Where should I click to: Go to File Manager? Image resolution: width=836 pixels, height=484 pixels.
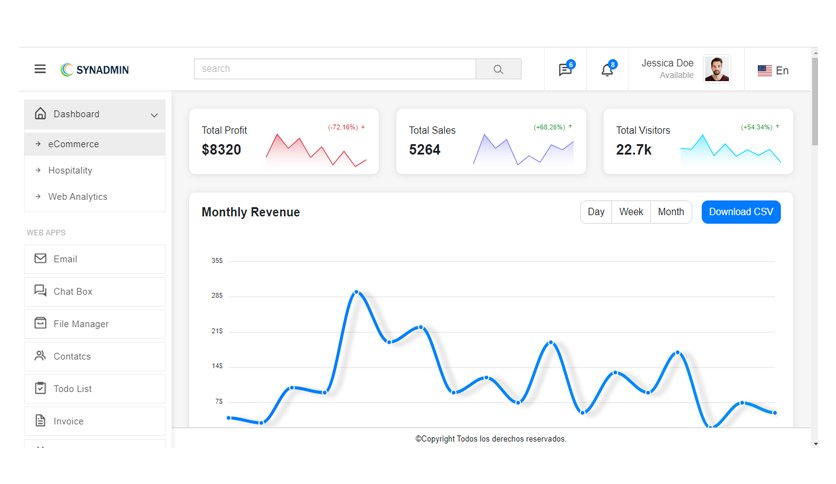click(x=95, y=324)
